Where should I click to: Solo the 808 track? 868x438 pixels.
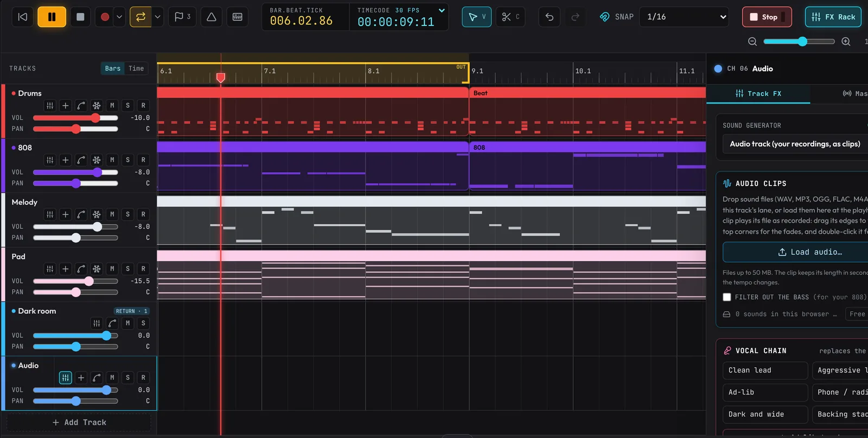128,160
